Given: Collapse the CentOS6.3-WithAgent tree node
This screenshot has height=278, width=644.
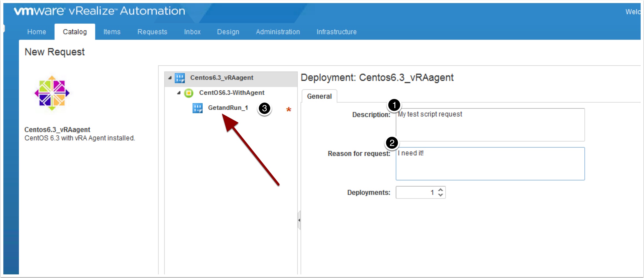Looking at the screenshot, I should tap(179, 93).
